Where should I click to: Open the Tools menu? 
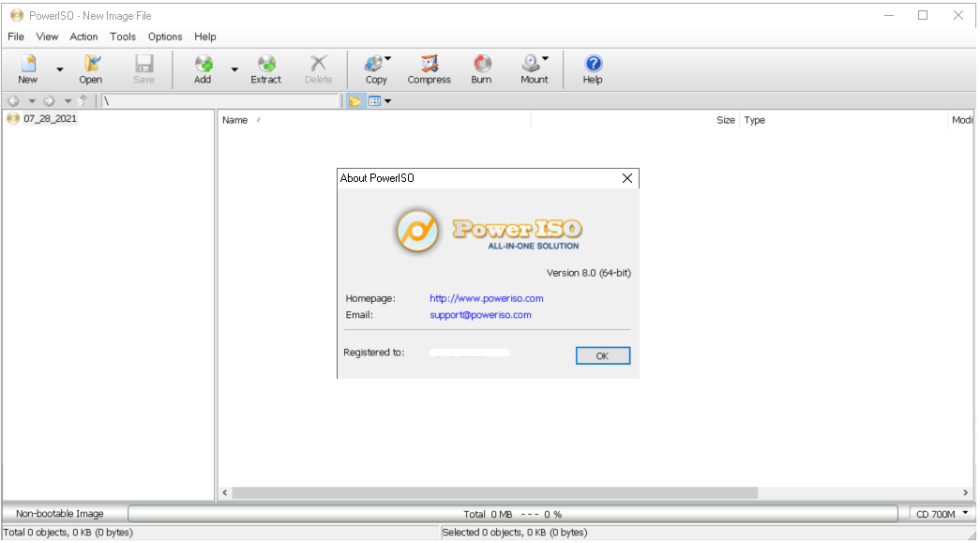click(x=123, y=37)
